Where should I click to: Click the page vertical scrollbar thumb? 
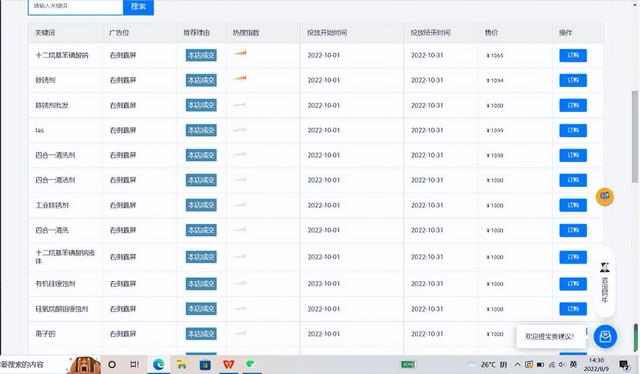click(635, 136)
